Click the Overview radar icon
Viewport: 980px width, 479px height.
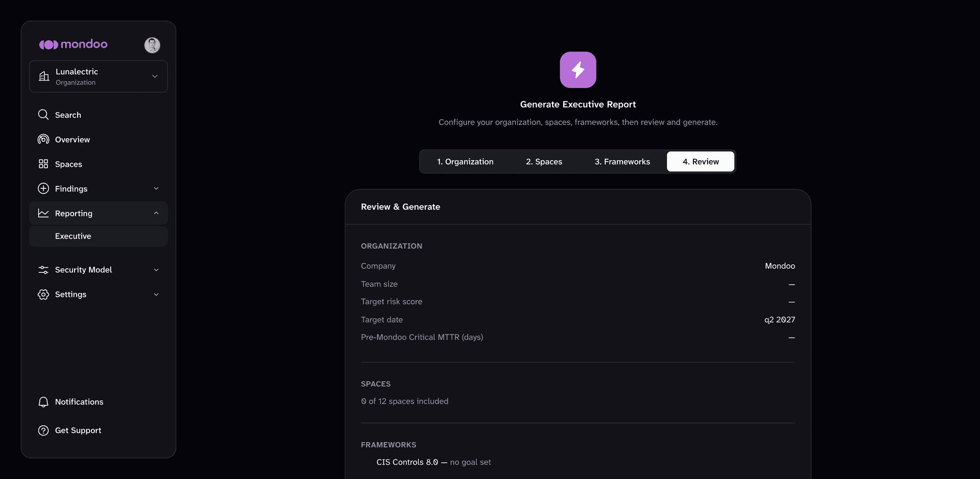click(44, 139)
